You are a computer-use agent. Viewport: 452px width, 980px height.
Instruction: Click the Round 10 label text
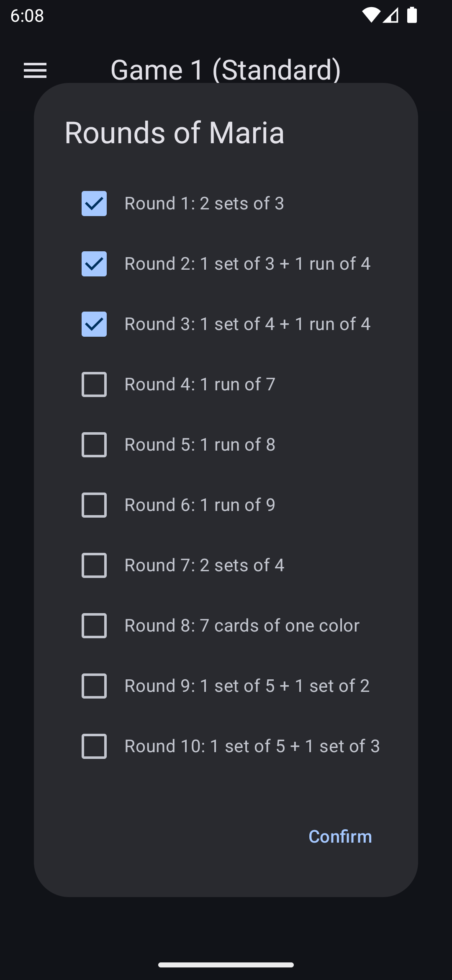[252, 746]
